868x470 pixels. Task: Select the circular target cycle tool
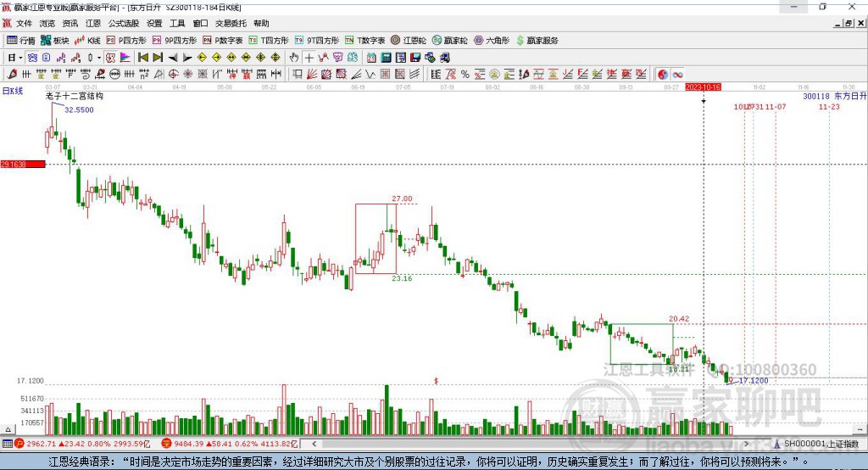click(173, 75)
